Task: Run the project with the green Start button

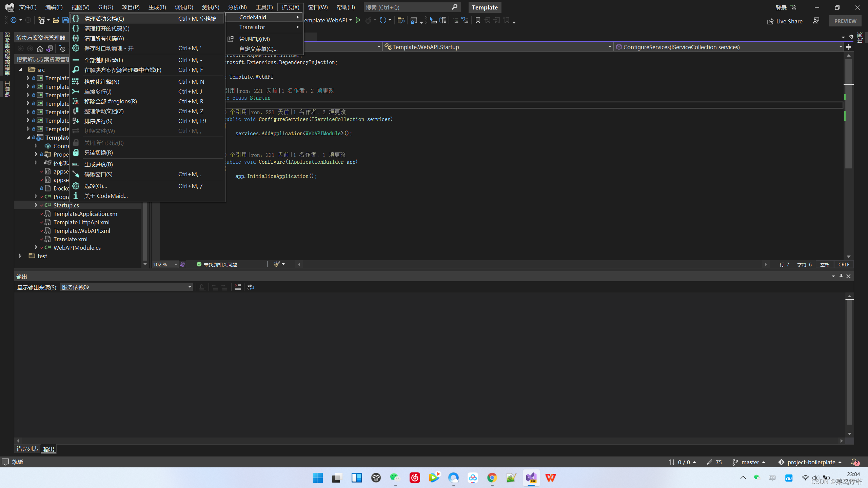Action: (358, 20)
